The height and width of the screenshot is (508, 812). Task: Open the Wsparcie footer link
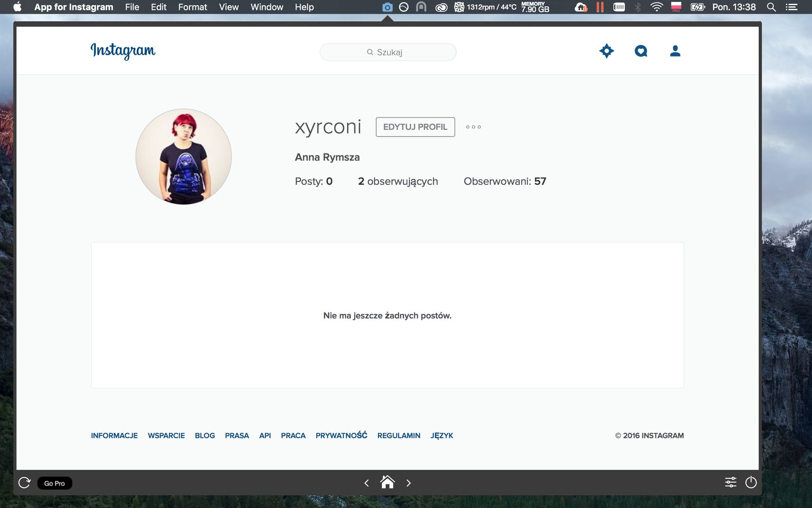[x=166, y=435]
